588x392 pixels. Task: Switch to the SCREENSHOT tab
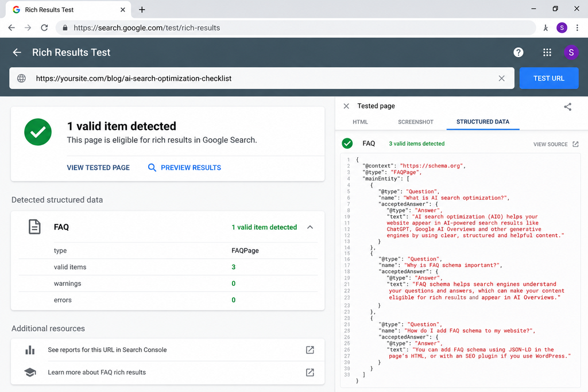pos(416,122)
